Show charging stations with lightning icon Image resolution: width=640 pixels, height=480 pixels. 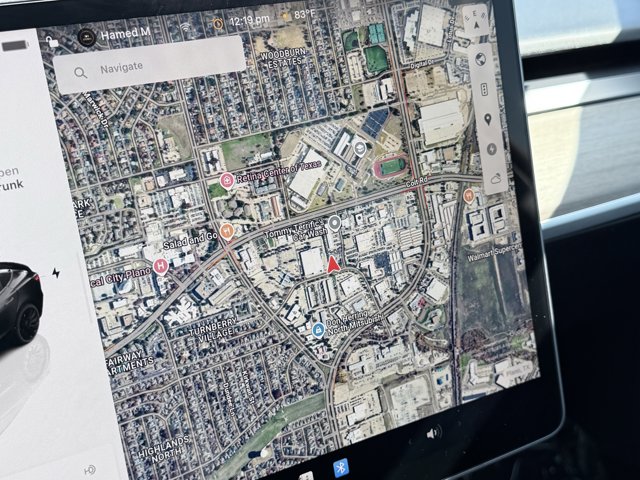pos(492,149)
